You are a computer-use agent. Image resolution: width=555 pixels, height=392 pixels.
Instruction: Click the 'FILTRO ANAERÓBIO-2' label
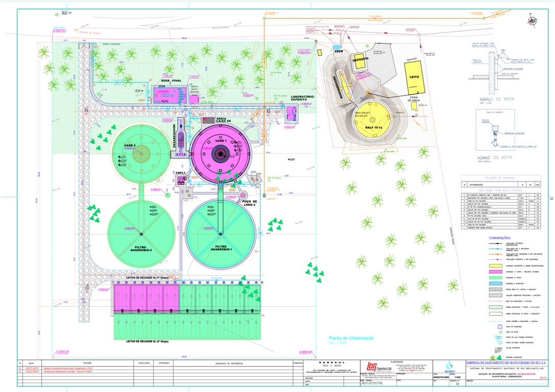click(x=141, y=249)
